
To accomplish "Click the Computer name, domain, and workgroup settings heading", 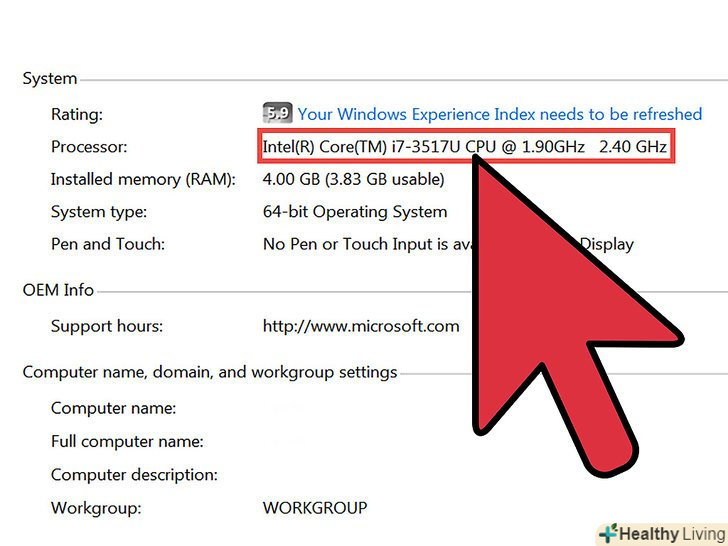I will [210, 372].
